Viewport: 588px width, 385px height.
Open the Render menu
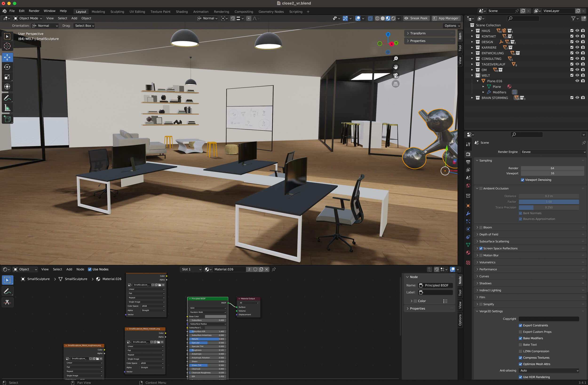point(34,11)
